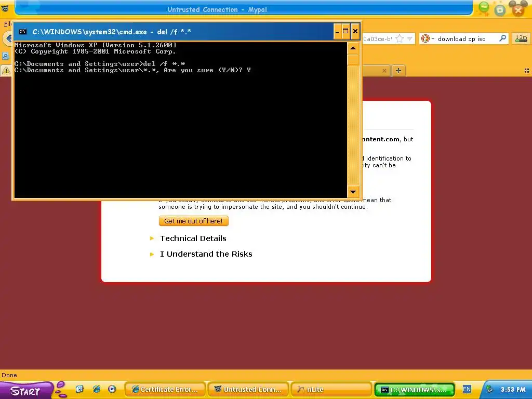
Task: Click the search magnifier next to 'download xp iso'
Action: 502,38
